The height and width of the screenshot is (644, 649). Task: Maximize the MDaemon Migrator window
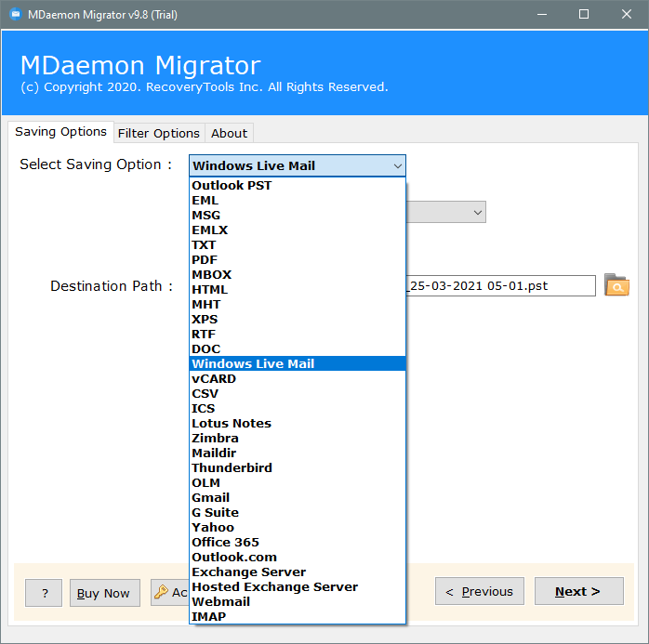point(584,15)
